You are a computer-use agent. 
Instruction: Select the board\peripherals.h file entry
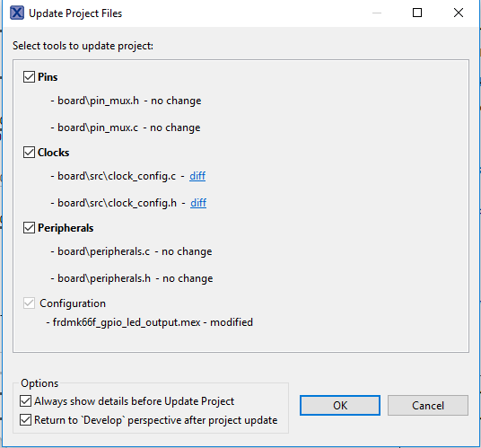104,278
